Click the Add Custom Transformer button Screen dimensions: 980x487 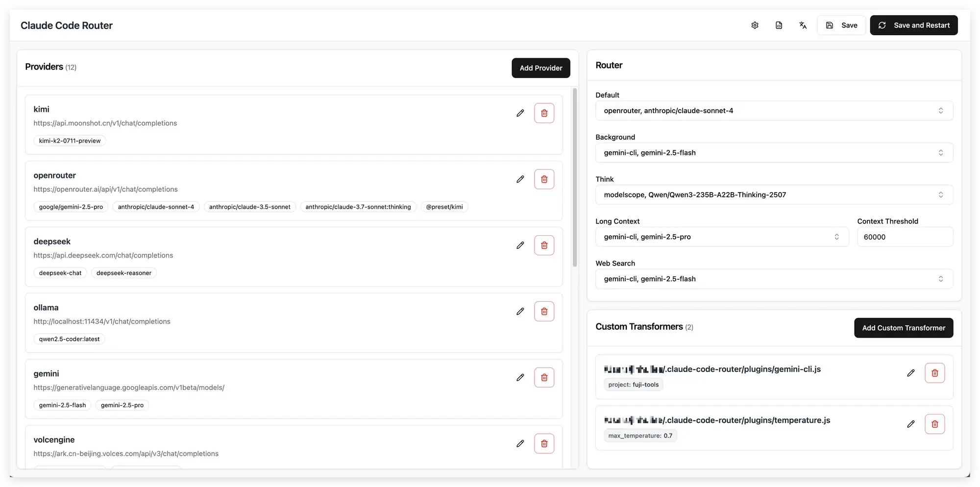coord(903,328)
